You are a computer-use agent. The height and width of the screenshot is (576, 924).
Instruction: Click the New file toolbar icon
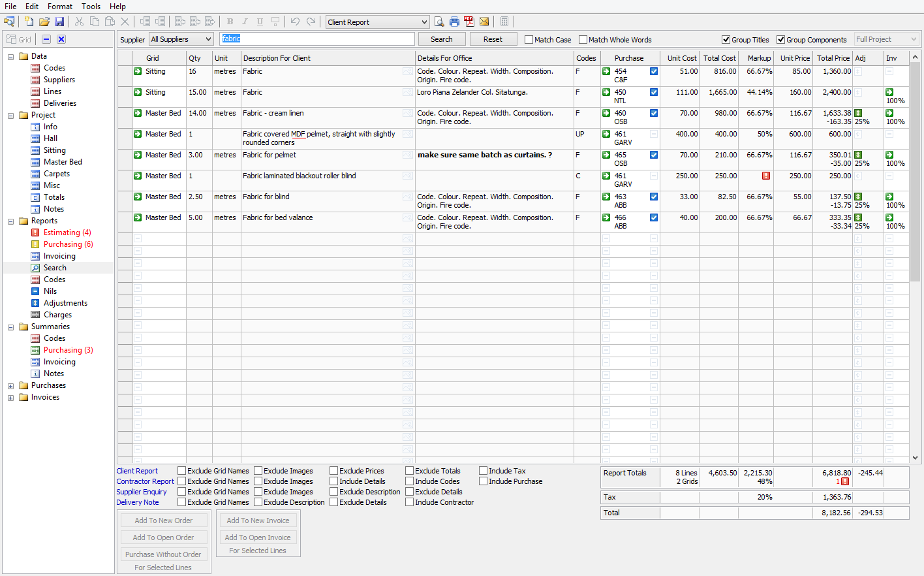(29, 22)
